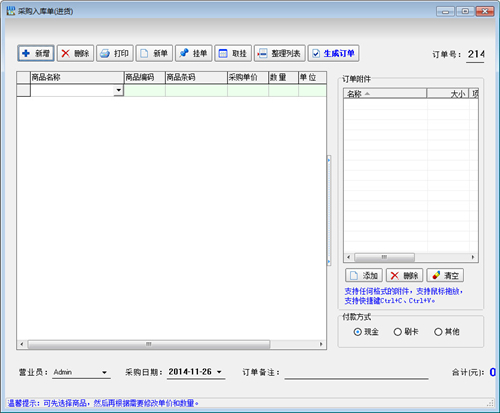The width and height of the screenshot is (500, 413).
Task: Click the 整理列表 toolbar button
Action: (x=280, y=53)
